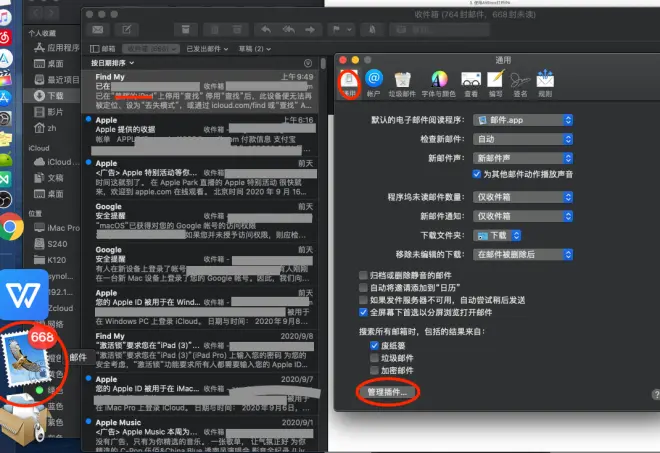660x453 pixels.
Task: Enable 归档或删除静音的邮件 checkbox
Action: click(x=363, y=275)
